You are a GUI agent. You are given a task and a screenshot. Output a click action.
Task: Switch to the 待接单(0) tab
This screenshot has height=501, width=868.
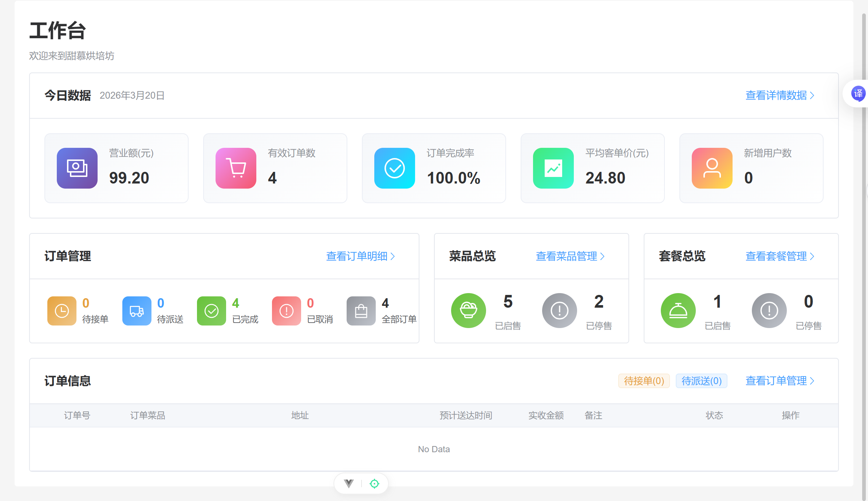(644, 381)
